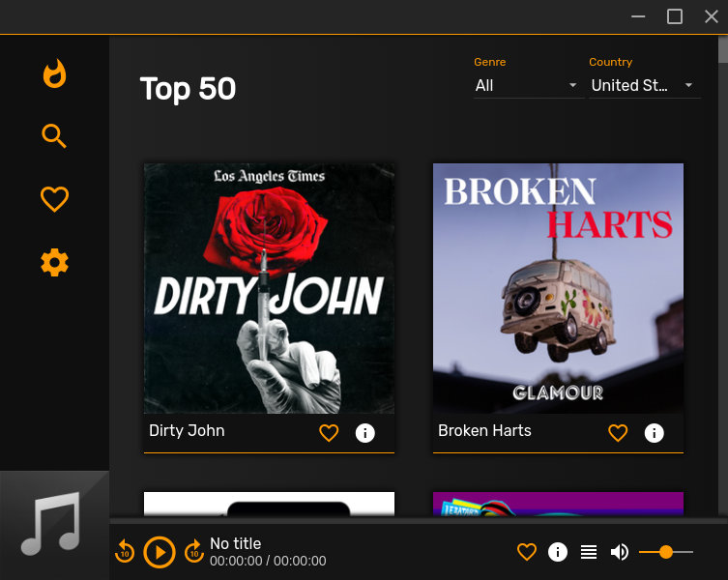728x580 pixels.
Task: Click the playback time 00:00:00 / 00:00:00
Action: click(x=268, y=561)
